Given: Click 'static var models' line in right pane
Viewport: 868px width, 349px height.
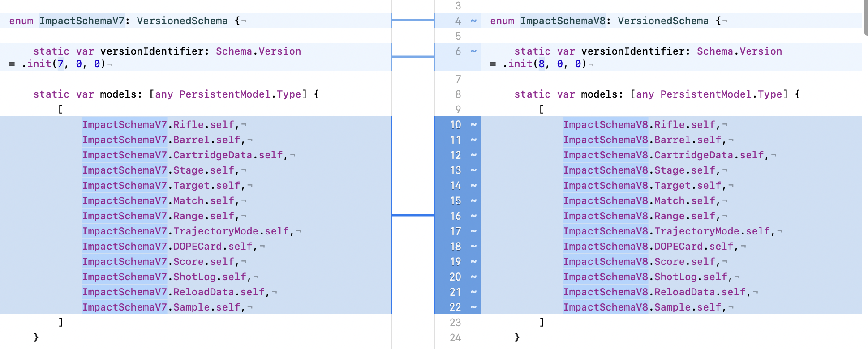Looking at the screenshot, I should pos(657,94).
